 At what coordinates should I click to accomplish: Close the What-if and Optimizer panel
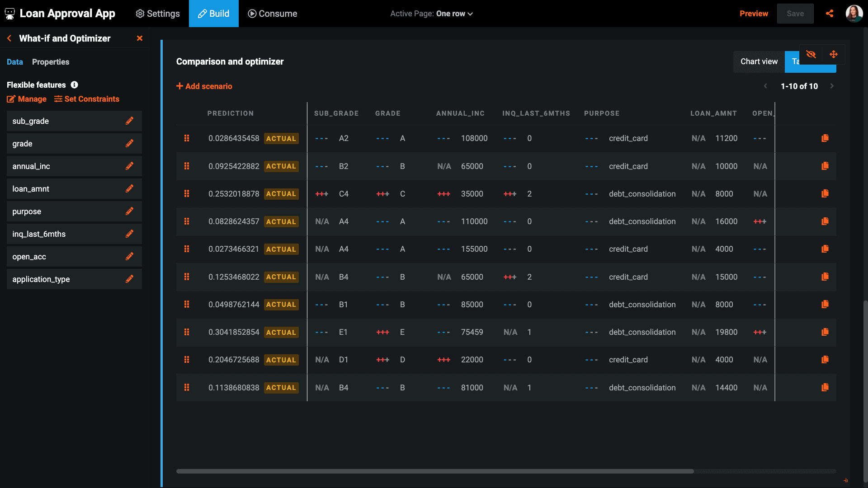tap(140, 38)
